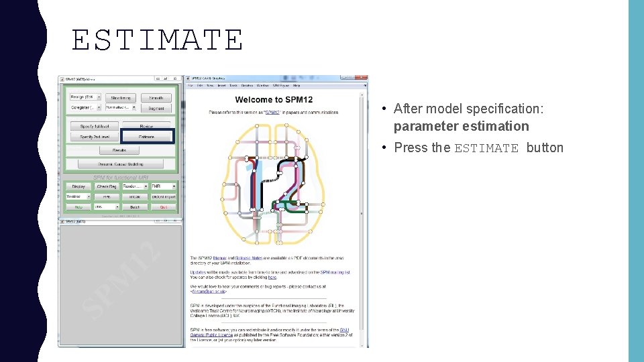Screen dimensions: 644x362
Task: Click scrollbar down arrow in Graphics window
Action: point(362,345)
